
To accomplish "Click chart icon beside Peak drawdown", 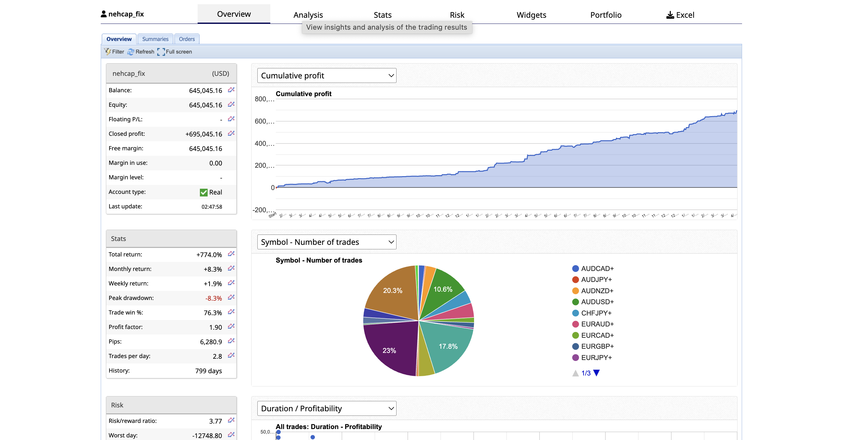I will (x=231, y=297).
